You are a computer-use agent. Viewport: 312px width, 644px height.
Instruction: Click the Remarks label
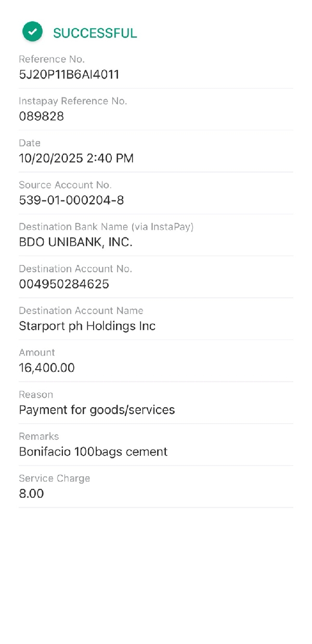coord(39,436)
